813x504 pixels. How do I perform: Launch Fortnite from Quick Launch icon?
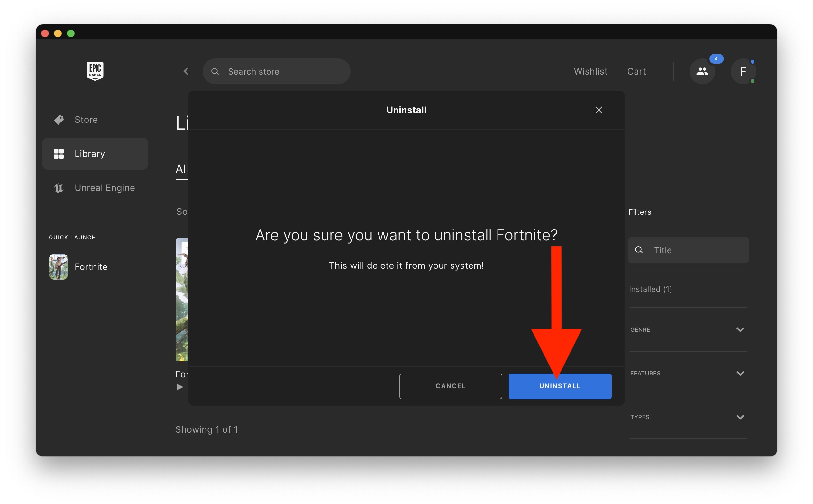tap(59, 267)
